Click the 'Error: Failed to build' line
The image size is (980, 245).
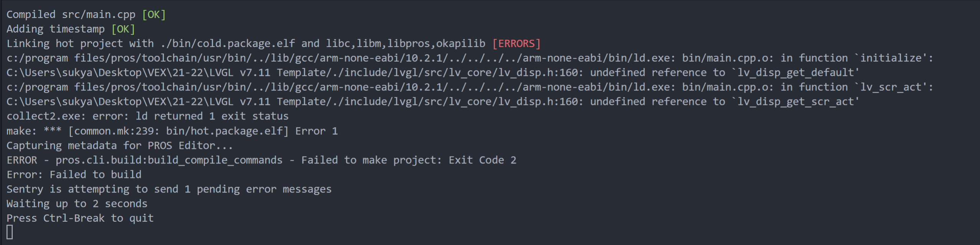[74, 175]
